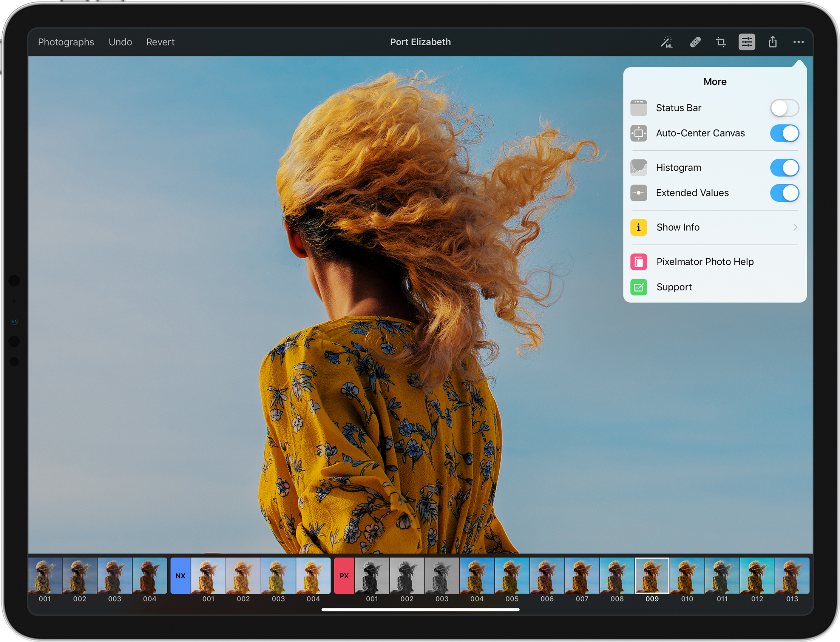840x642 pixels.
Task: Apply PX preset 004 thumbnail
Action: click(x=477, y=576)
